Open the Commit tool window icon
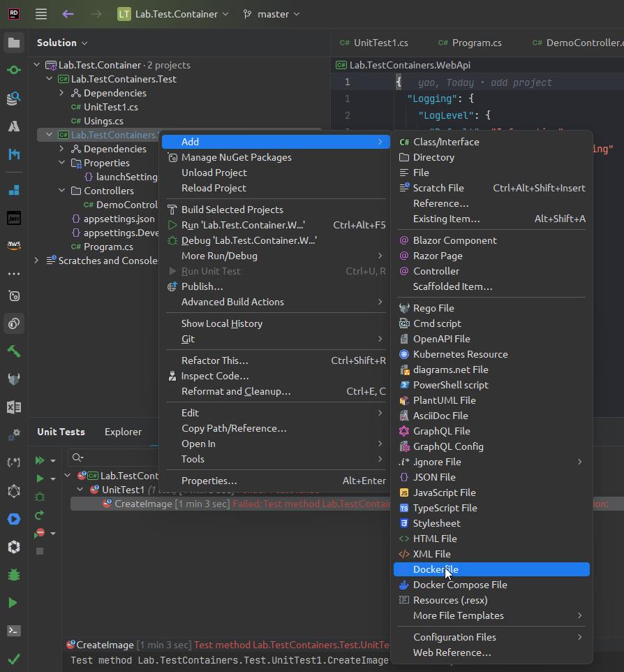624x672 pixels. point(13,71)
